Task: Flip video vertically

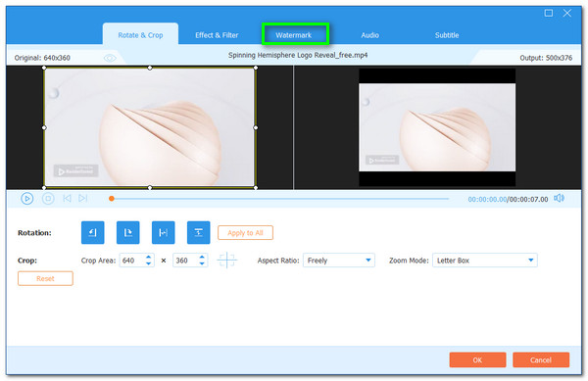Action: coord(198,233)
